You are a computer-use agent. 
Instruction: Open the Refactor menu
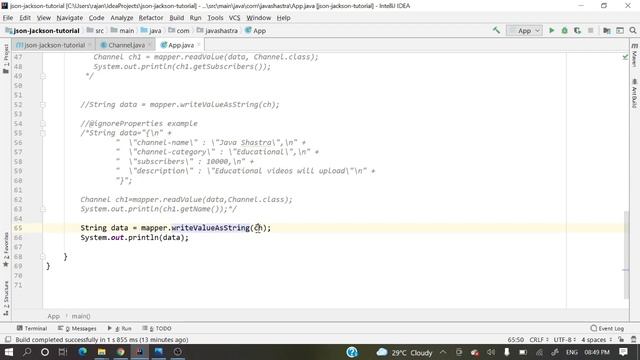(x=151, y=18)
